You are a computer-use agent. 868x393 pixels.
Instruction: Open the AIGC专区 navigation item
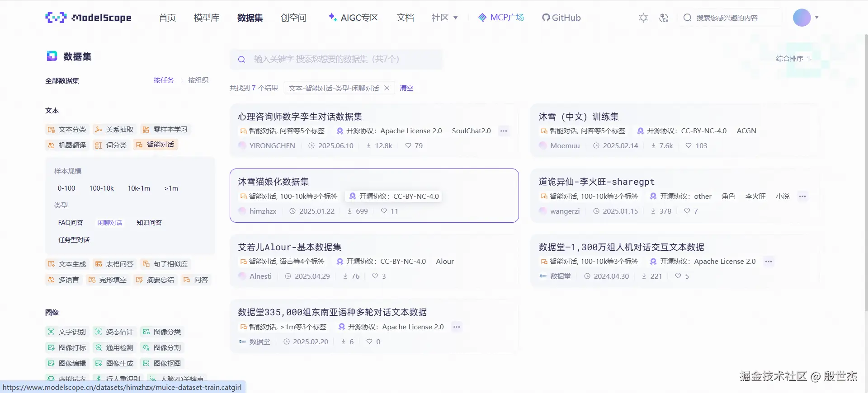click(x=353, y=18)
